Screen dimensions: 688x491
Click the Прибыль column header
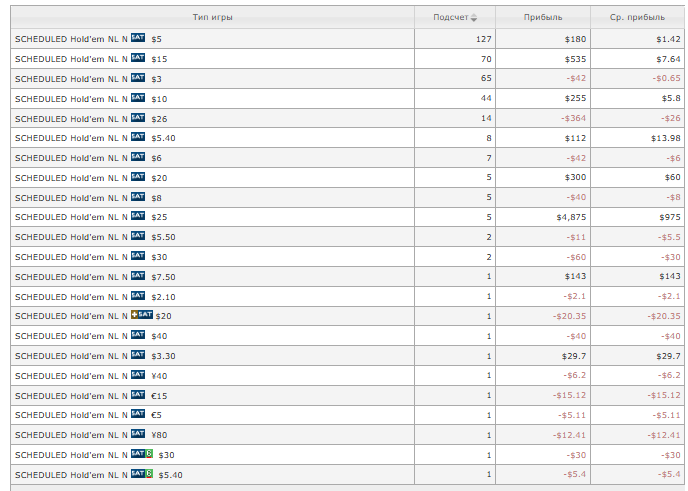coord(543,18)
